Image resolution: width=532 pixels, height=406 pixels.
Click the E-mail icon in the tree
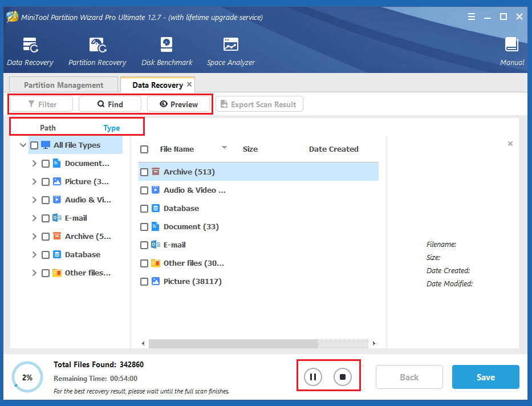pyautogui.click(x=57, y=218)
